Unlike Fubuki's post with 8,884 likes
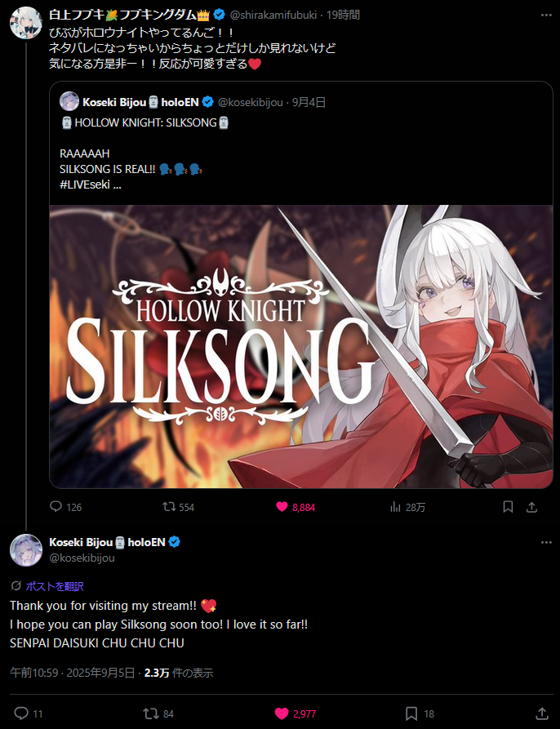The image size is (560, 729). coord(296,507)
